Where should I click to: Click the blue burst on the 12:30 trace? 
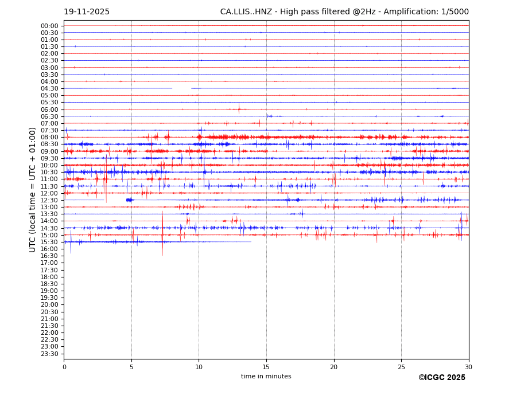pos(129,200)
